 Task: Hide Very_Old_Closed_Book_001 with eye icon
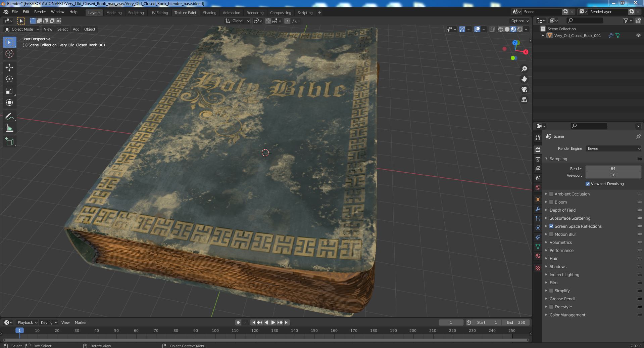click(x=638, y=35)
